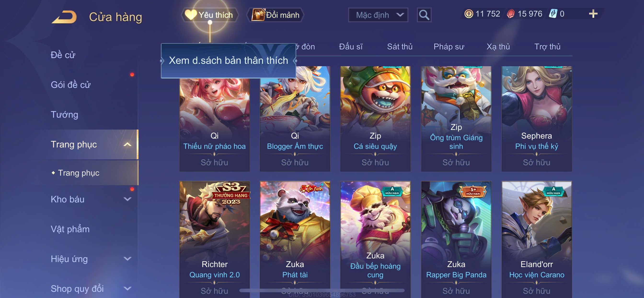
Task: Click the gold coin currency icon
Action: 468,14
